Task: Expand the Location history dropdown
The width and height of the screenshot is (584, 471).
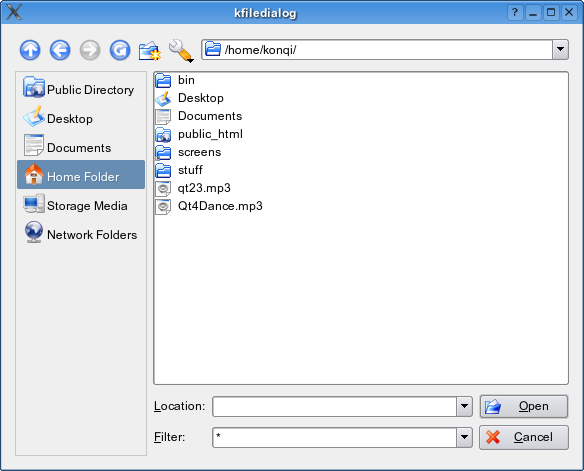Action: pos(464,406)
